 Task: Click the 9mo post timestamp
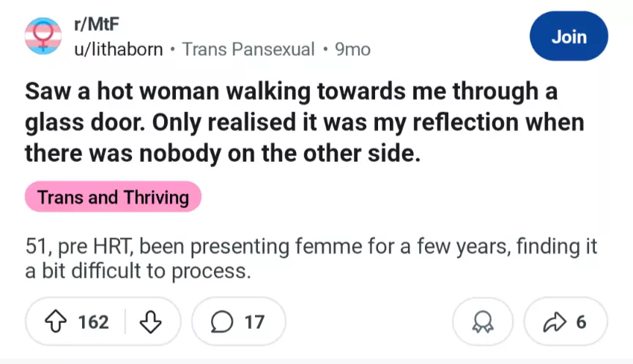352,49
